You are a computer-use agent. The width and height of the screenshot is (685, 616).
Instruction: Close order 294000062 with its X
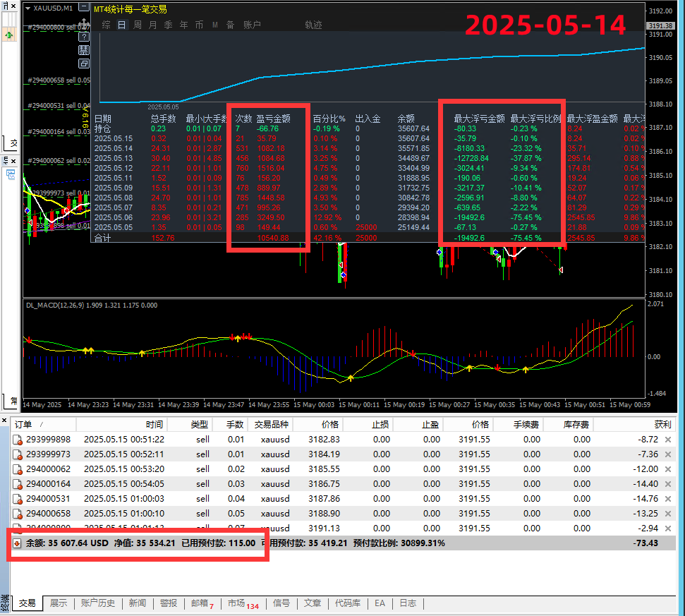pos(668,469)
